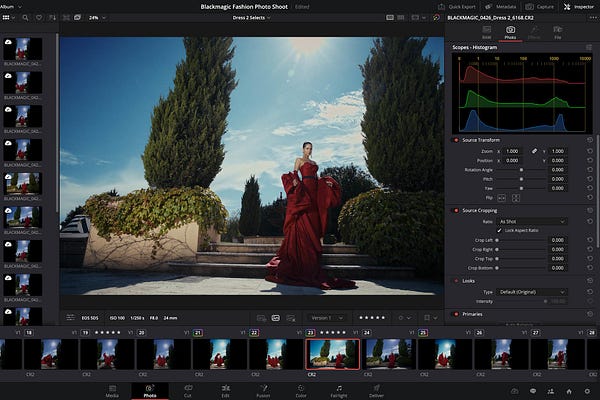Toggle Lock Aspect Ratio checkbox
The height and width of the screenshot is (400, 600).
pos(500,231)
